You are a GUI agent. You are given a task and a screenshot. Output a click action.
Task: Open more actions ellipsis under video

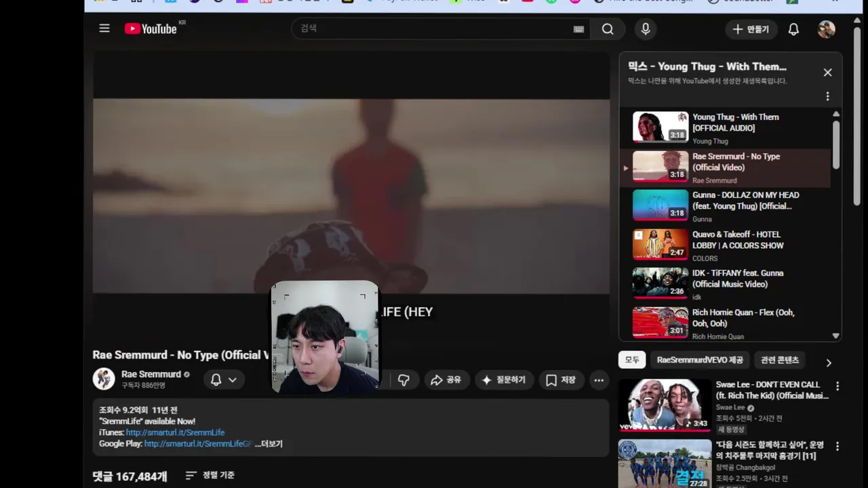click(599, 380)
